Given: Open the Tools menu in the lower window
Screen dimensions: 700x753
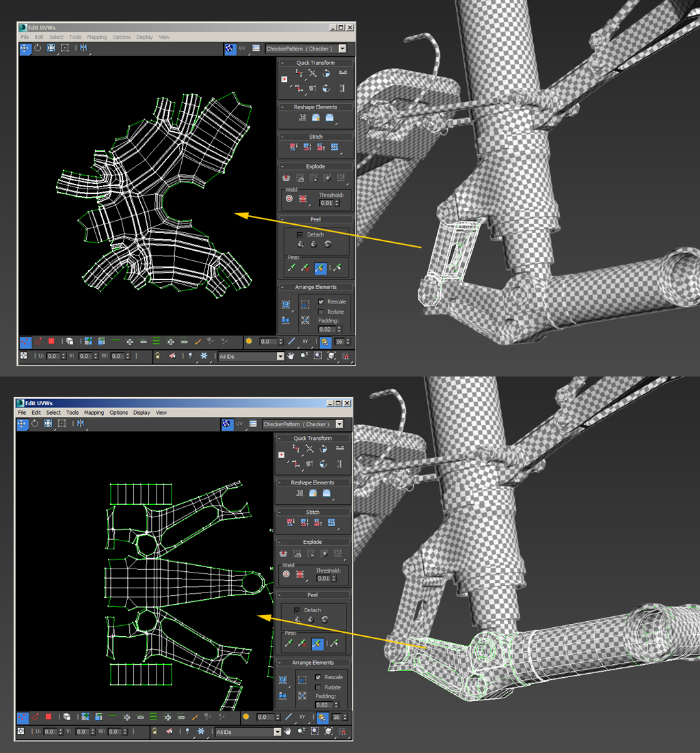Looking at the screenshot, I should click(72, 413).
